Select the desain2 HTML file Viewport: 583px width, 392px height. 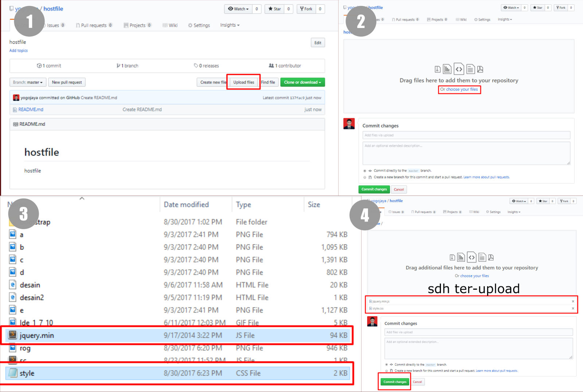pos(178,298)
